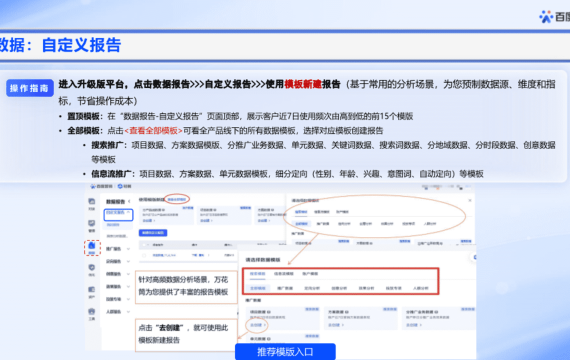Click the 操作指南 blue badge on the slide

point(29,88)
